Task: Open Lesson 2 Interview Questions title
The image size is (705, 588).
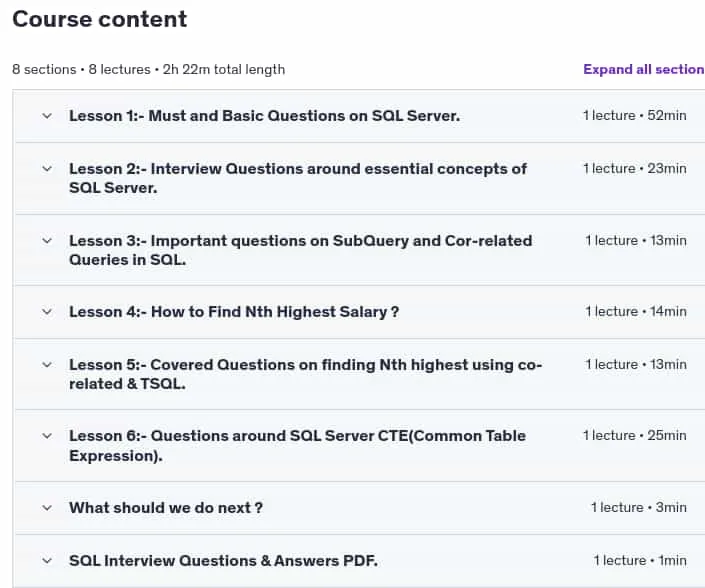Action: click(298, 178)
